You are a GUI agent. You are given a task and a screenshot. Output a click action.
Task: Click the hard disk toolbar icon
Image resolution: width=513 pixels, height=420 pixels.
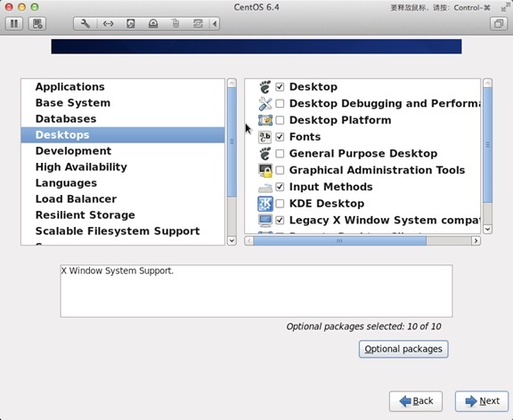(x=131, y=24)
